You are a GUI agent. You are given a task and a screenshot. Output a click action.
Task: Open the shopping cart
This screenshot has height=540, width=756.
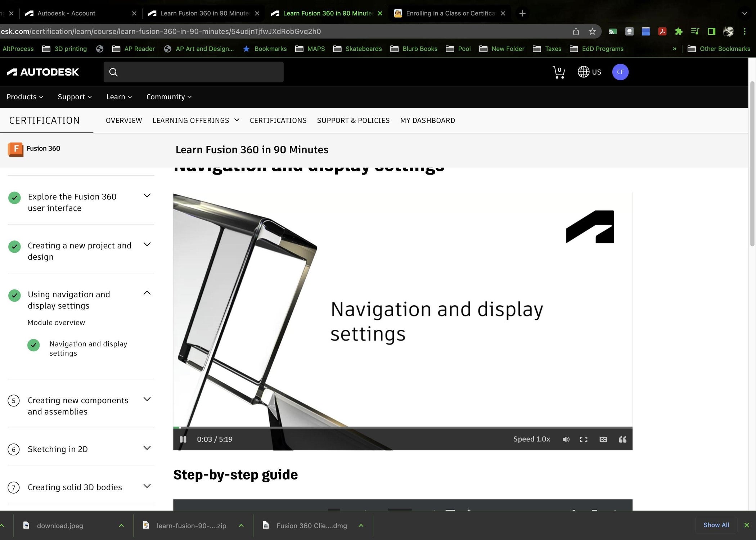(558, 72)
